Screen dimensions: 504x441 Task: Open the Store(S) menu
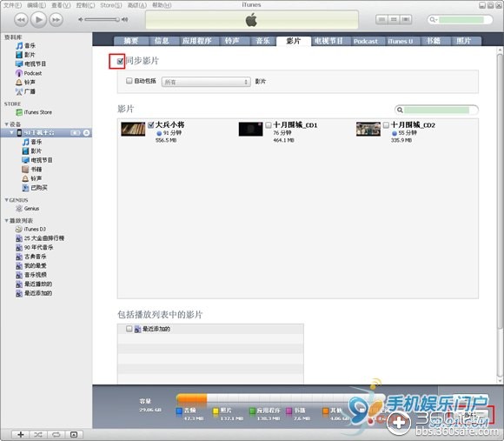[x=111, y=5]
